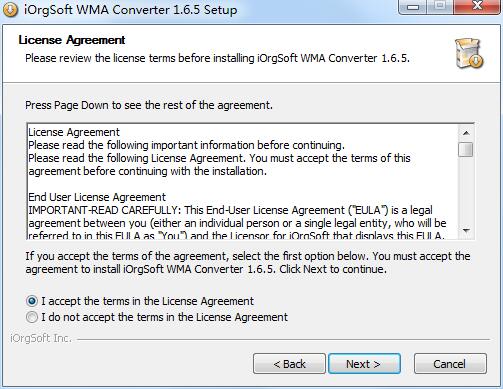Go to the previous step with Back
This screenshot has height=389, width=503.
coord(289,364)
